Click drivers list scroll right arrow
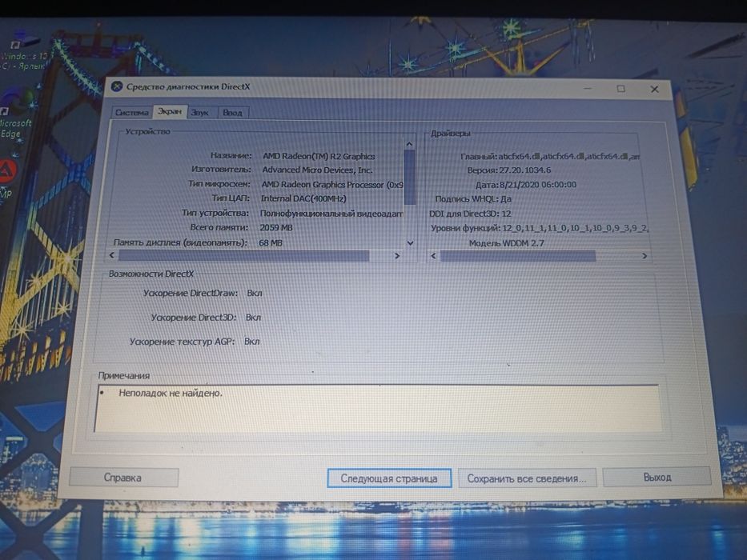Image resolution: width=747 pixels, height=560 pixels. 644,256
